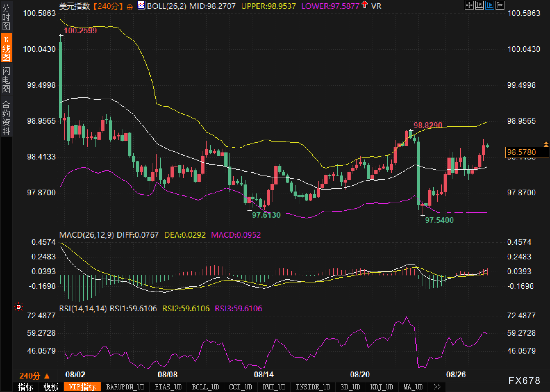The height and width of the screenshot is (392, 550).
Task: Click the crosshair cursor icon at top right
Action: pyautogui.click(x=469, y=5)
